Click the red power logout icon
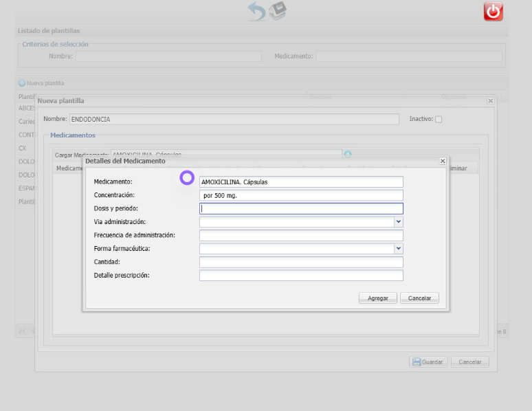 coord(494,11)
